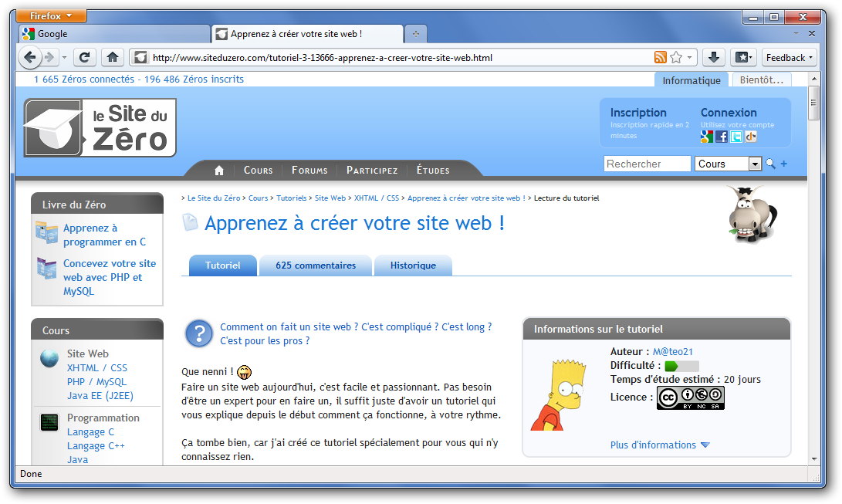Viewport: 842px width, 504px height.
Task: Open the Bookmarks menu toolbar icon
Action: [x=744, y=57]
